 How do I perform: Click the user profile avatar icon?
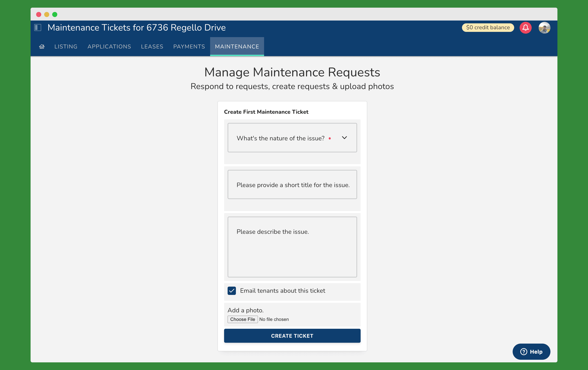[x=544, y=27]
